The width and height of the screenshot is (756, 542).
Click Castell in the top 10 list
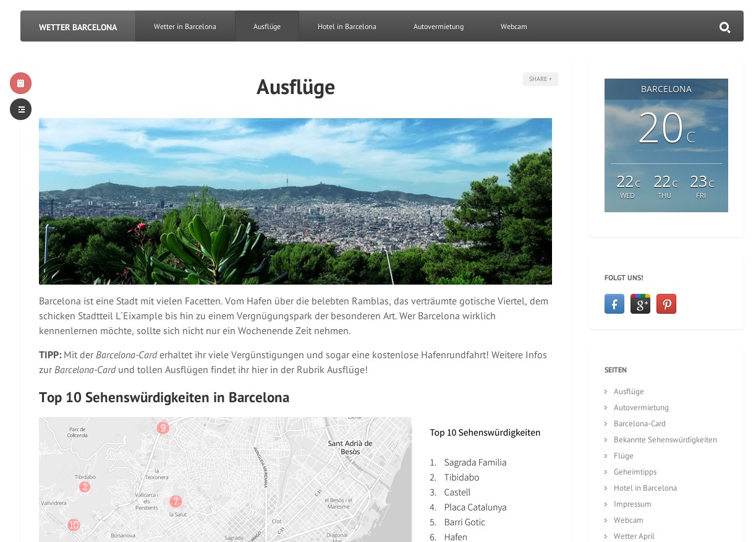click(457, 493)
